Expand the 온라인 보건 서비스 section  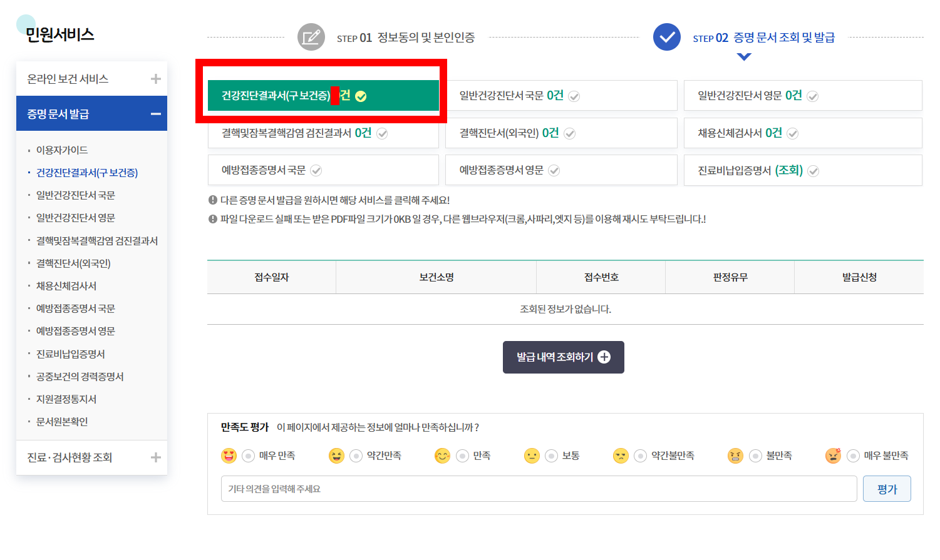pyautogui.click(x=155, y=78)
